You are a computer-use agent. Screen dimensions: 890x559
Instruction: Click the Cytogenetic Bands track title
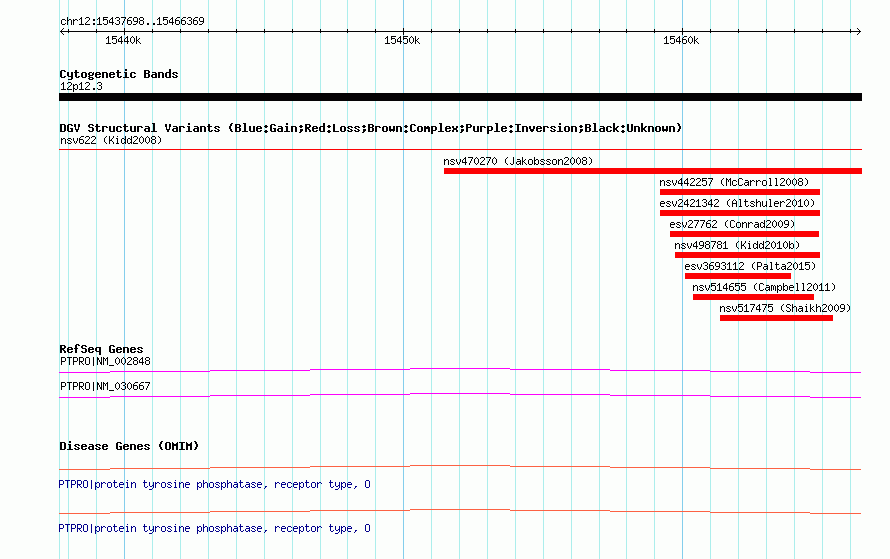[119, 74]
